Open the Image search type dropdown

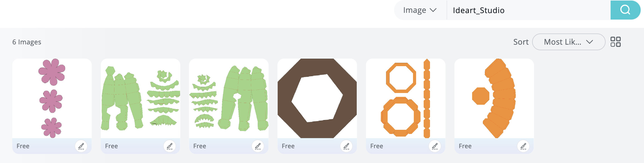420,10
